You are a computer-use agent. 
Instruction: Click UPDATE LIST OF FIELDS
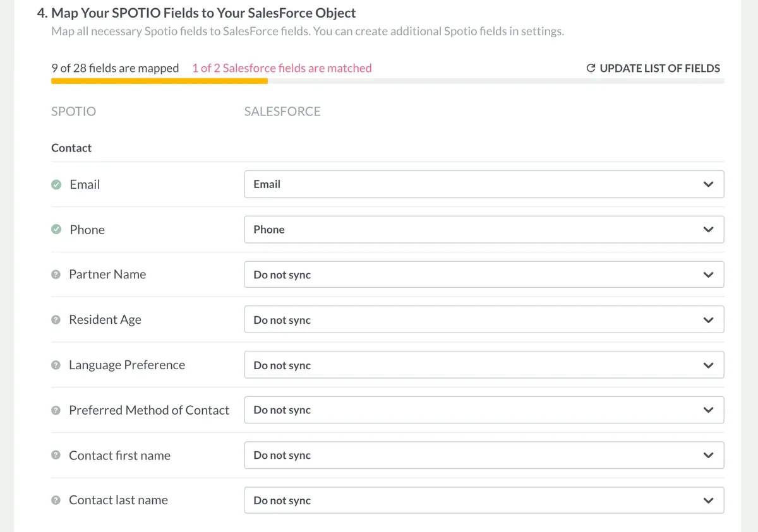pyautogui.click(x=659, y=68)
